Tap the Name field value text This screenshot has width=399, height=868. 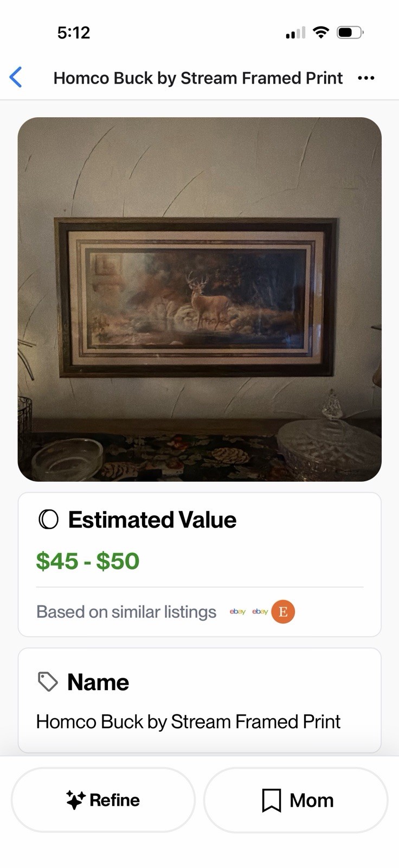(188, 722)
